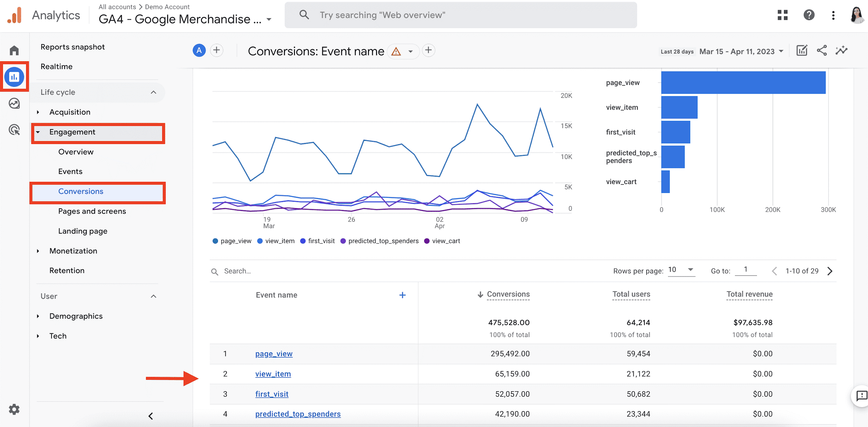
Task: Open the Conversions event name filter dropdown
Action: (410, 51)
